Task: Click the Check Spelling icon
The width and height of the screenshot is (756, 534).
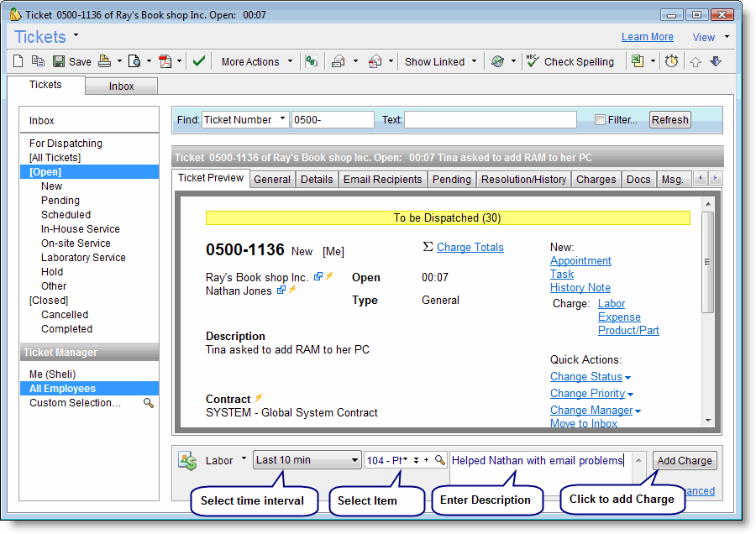Action: [x=533, y=61]
